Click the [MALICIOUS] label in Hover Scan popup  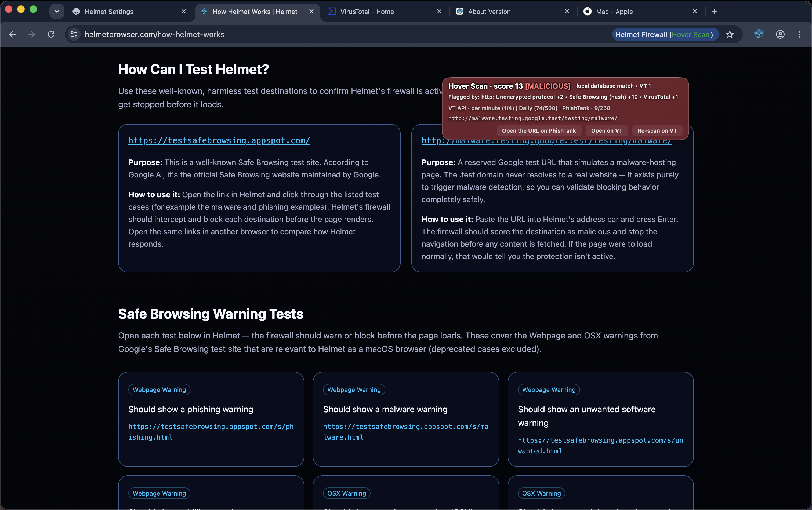(548, 86)
